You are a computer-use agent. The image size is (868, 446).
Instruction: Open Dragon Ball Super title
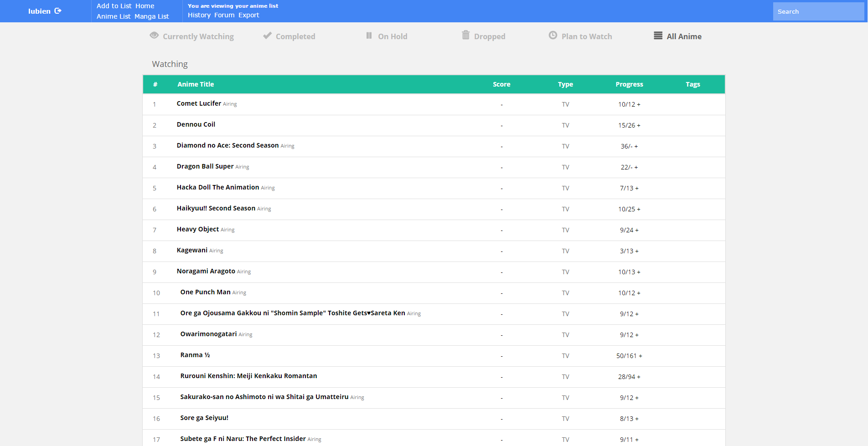[x=205, y=166]
